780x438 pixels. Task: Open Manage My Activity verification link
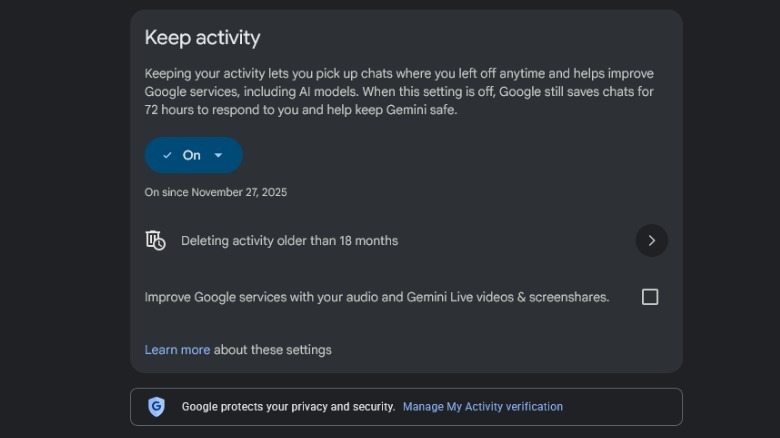(x=483, y=407)
